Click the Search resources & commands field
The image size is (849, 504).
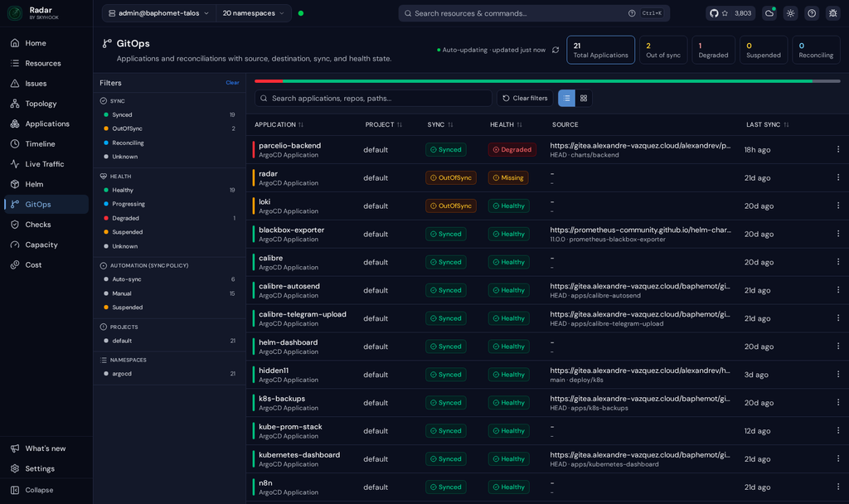tap(534, 13)
